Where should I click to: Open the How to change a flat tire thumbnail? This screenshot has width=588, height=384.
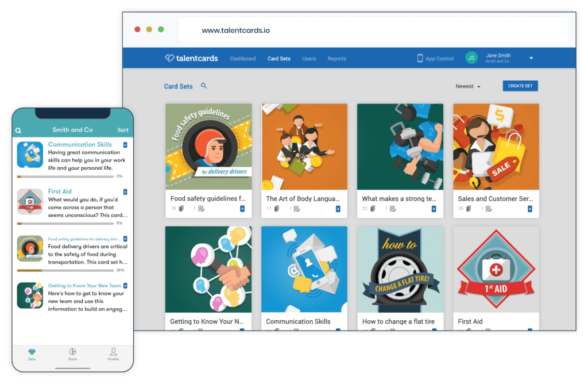pyautogui.click(x=400, y=269)
